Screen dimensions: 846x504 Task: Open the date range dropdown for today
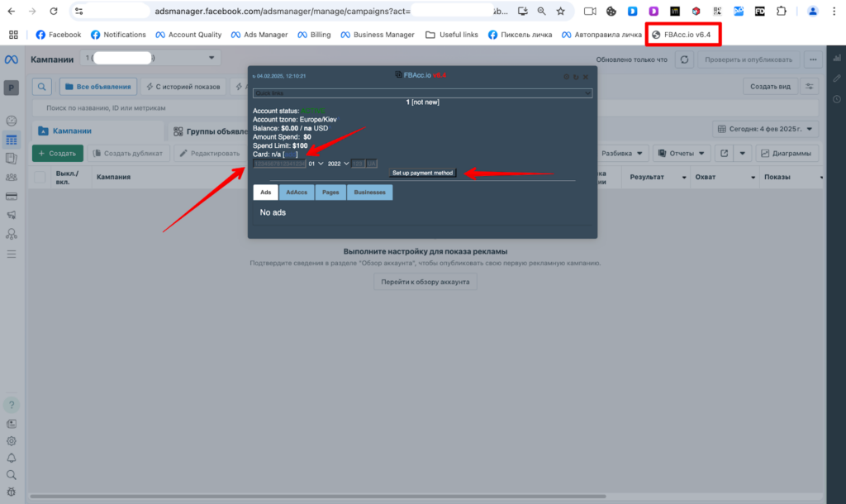tap(765, 129)
